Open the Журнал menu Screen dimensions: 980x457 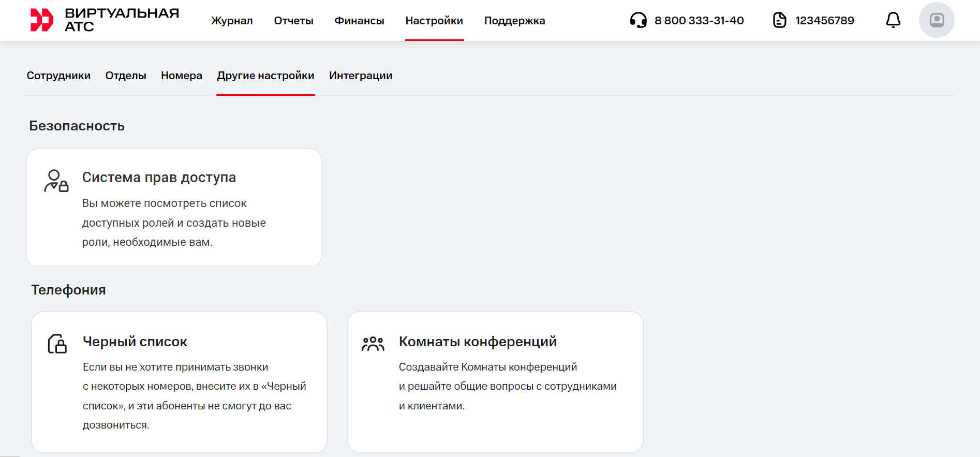[x=232, y=21]
